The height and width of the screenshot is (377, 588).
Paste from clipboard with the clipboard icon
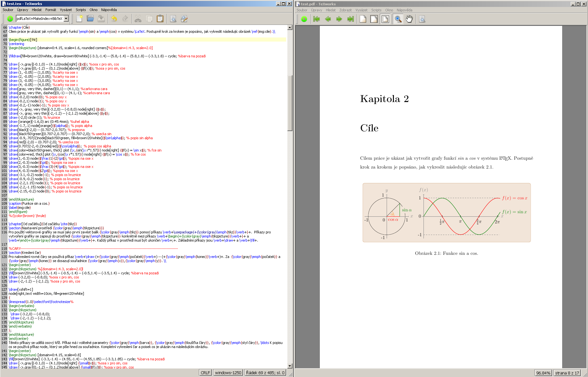point(160,19)
